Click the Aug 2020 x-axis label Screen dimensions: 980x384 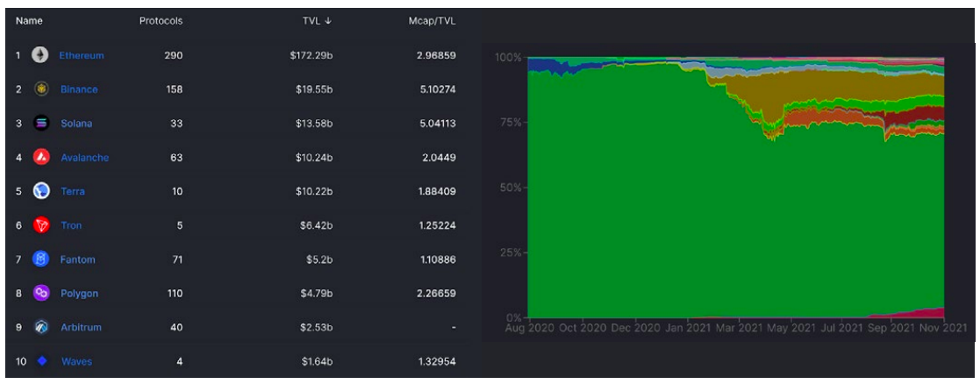[x=529, y=326]
